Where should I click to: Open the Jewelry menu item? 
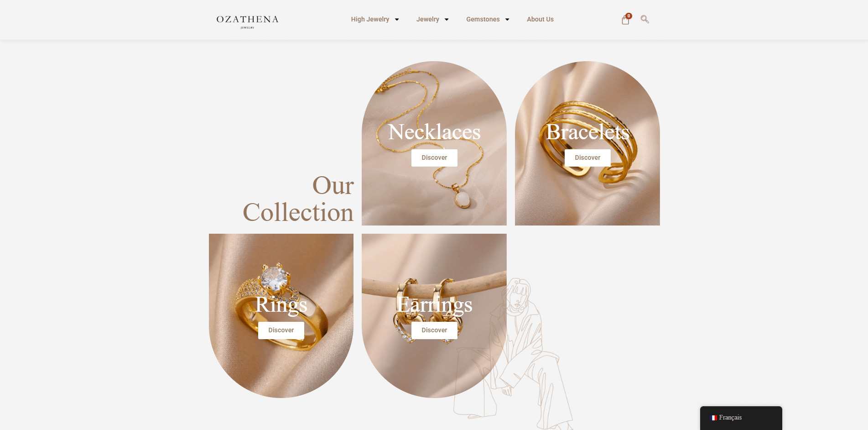pyautogui.click(x=427, y=19)
